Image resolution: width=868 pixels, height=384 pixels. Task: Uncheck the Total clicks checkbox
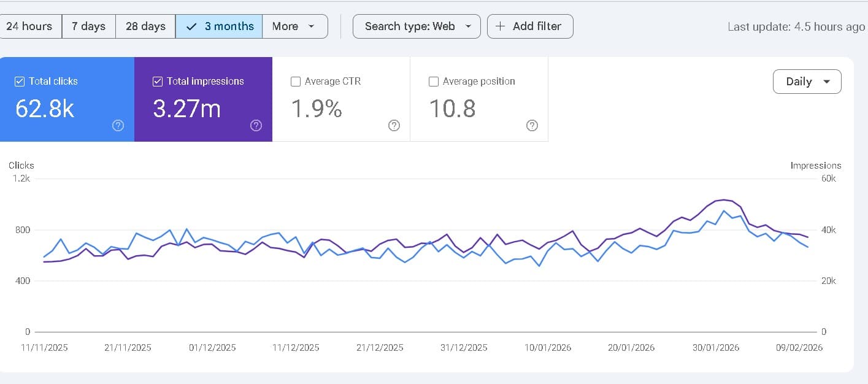coord(20,82)
